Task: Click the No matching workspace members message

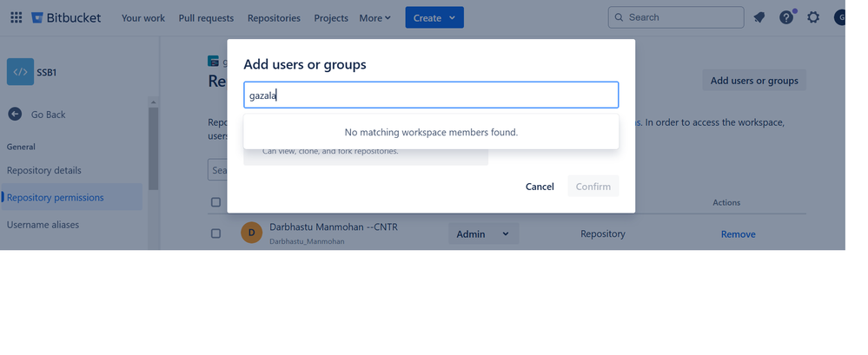Action: [x=431, y=132]
